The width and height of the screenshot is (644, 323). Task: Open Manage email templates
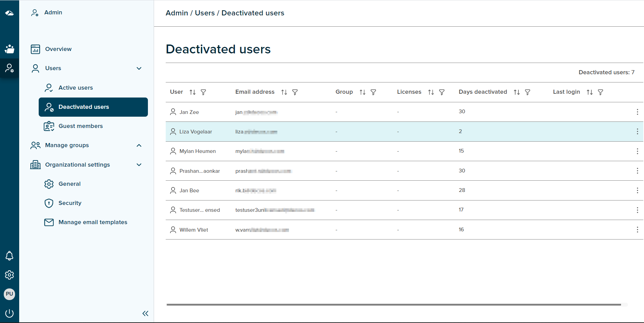coord(93,222)
